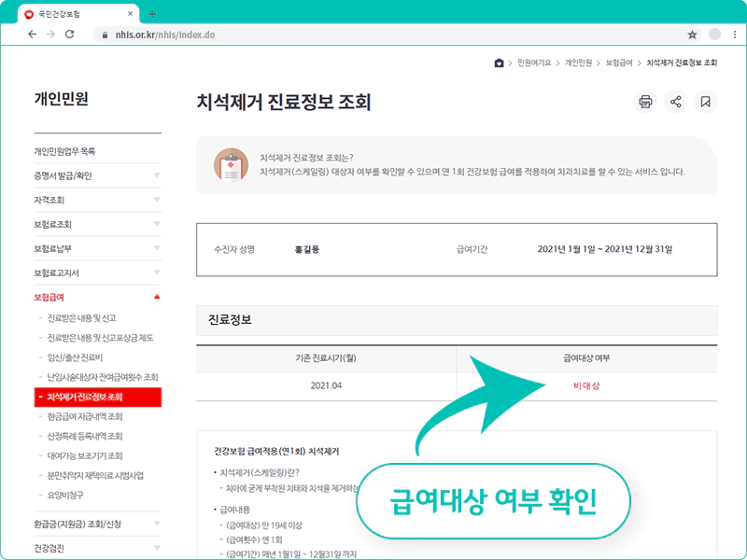Screen dimensions: 747x560
Task: Open 난임시술대상자 잔여급여횟수 조회
Action: [103, 377]
